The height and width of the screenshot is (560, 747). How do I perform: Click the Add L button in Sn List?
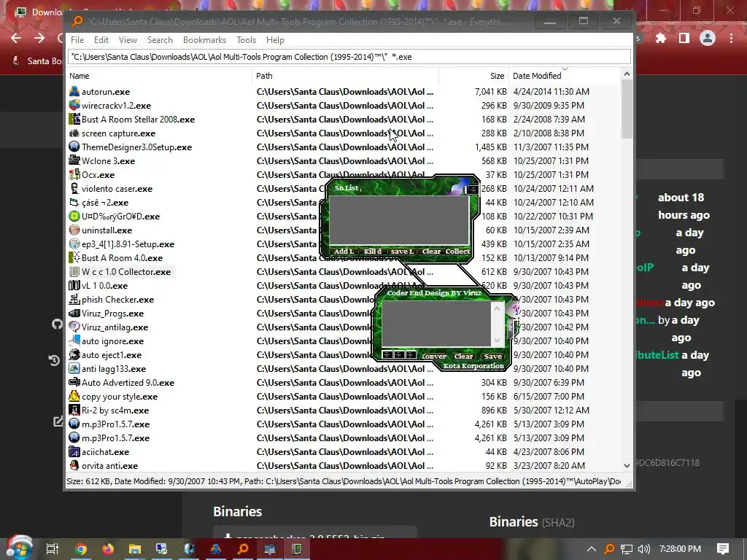(344, 252)
